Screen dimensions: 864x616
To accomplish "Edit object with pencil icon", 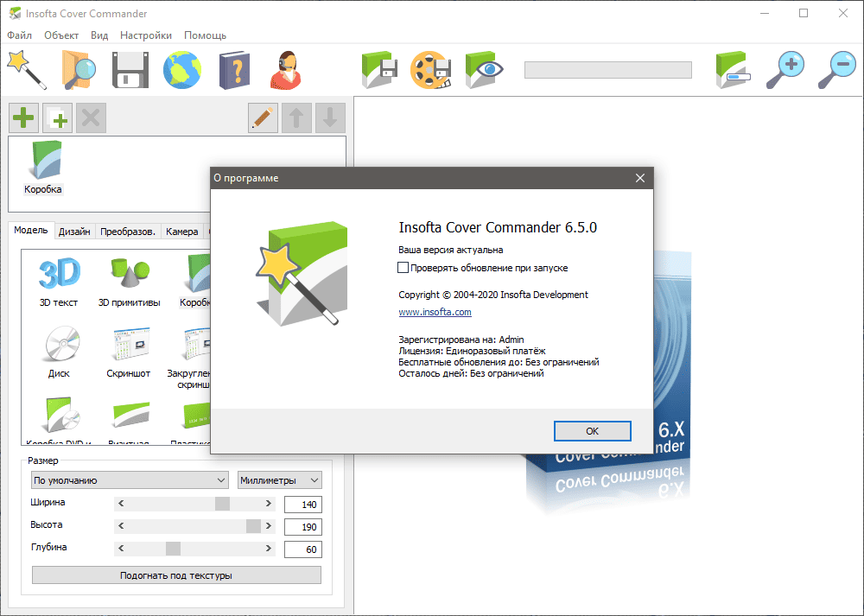I will (x=263, y=117).
